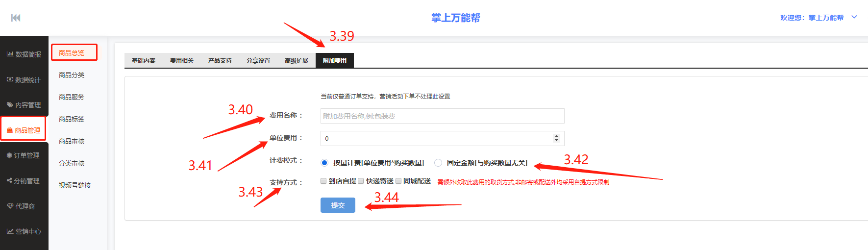This screenshot has width=868, height=250.
Task: Click the 内容管理 tag icon
Action: point(10,105)
